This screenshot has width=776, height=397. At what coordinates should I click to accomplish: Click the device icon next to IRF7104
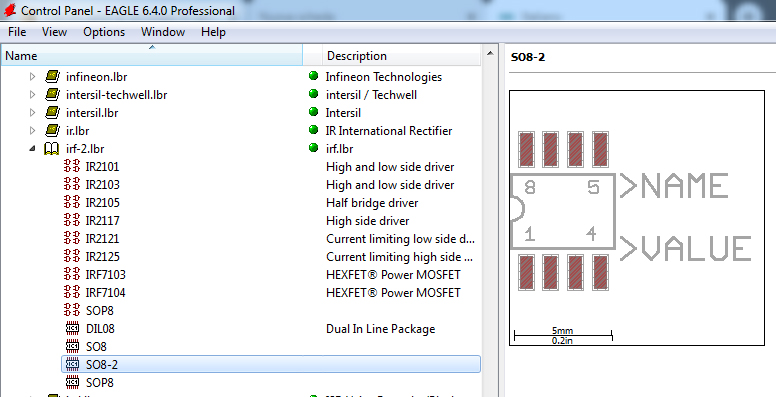click(72, 293)
